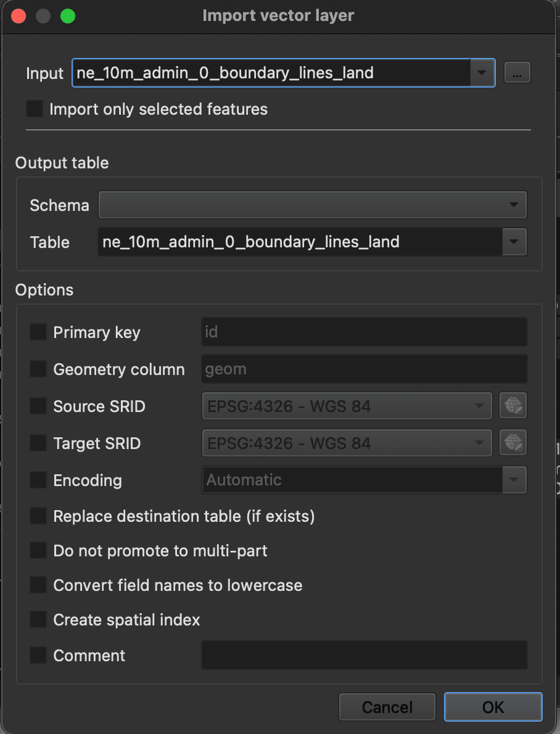This screenshot has height=734, width=560.
Task: Check the Create spatial index option
Action: [x=37, y=619]
